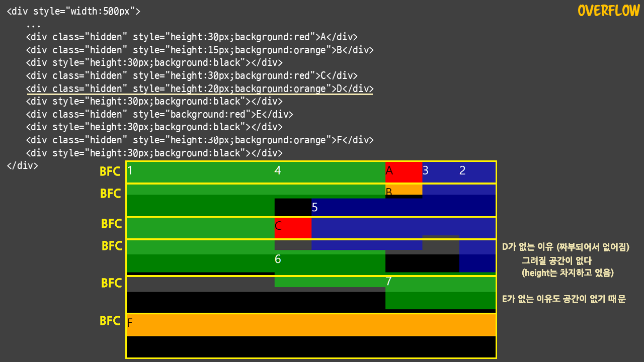Click the BFC label beside the F row

110,321
